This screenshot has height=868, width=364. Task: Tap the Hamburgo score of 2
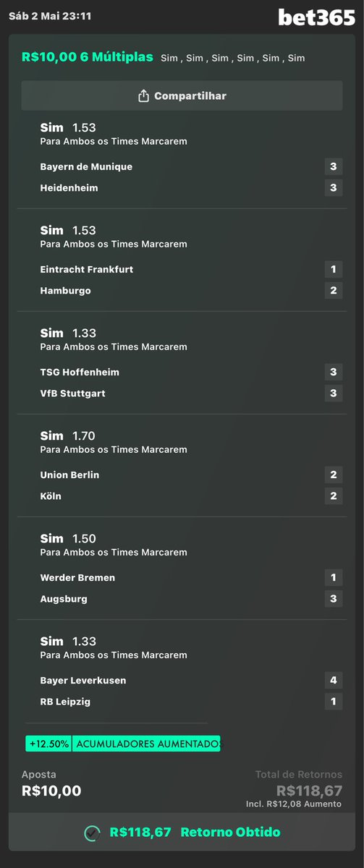point(334,291)
